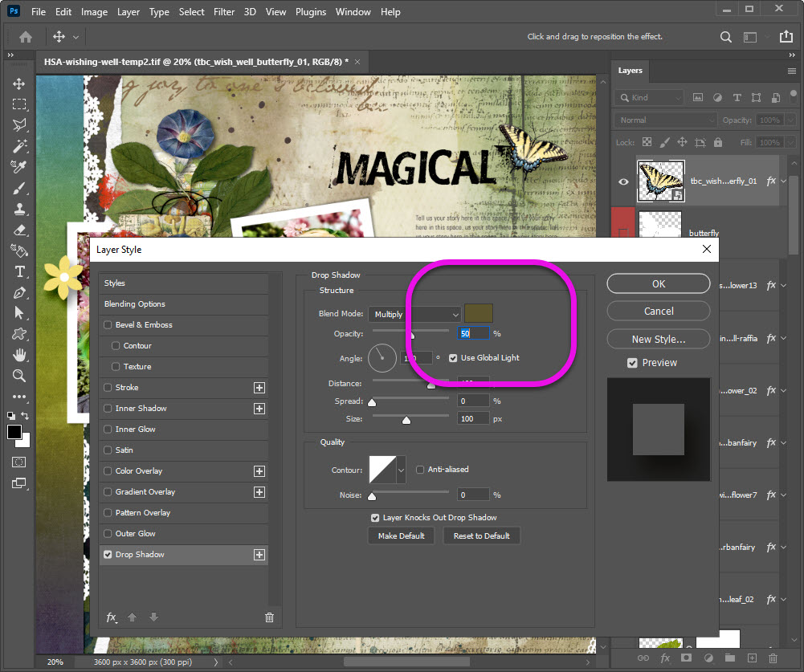Select the Move tool in toolbar

[x=18, y=83]
